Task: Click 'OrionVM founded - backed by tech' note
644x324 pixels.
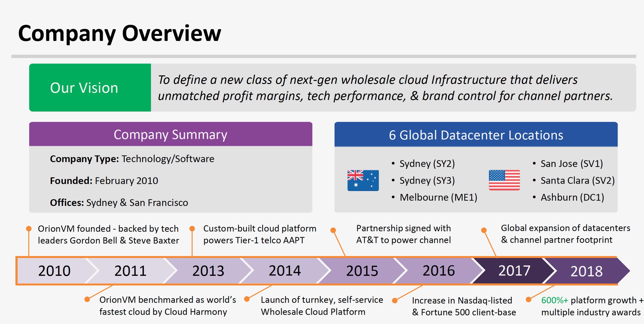Action: coord(108,235)
